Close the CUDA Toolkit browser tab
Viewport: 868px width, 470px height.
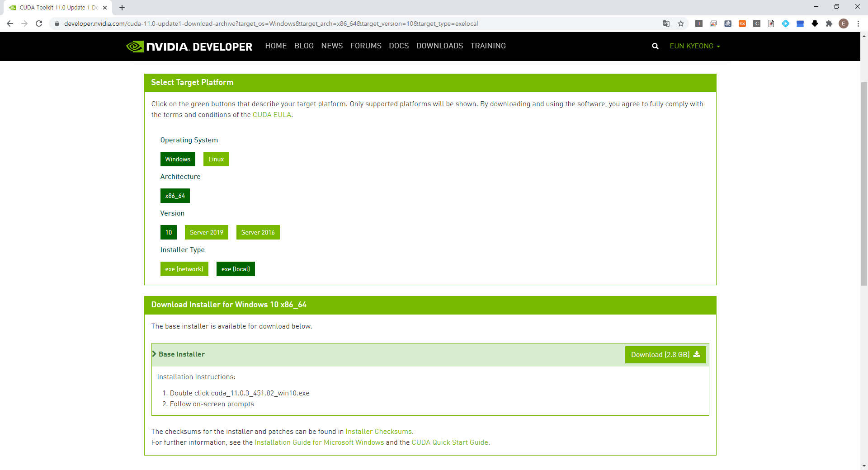105,8
